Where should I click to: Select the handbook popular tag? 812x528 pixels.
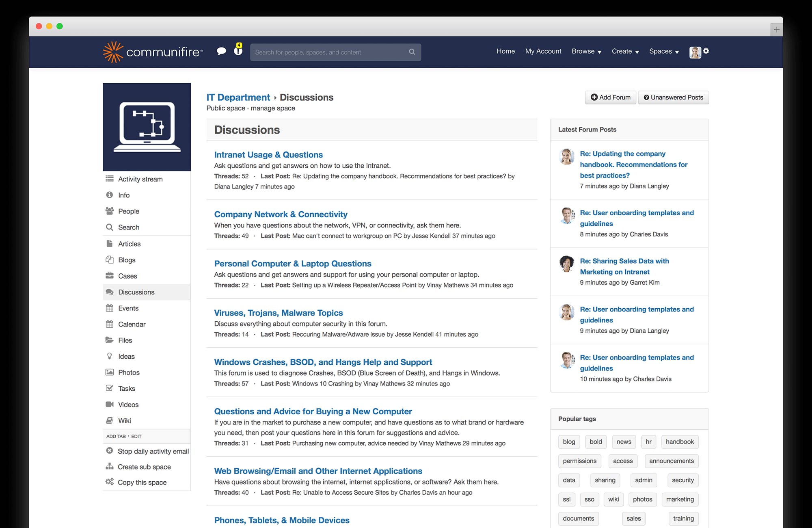680,442
